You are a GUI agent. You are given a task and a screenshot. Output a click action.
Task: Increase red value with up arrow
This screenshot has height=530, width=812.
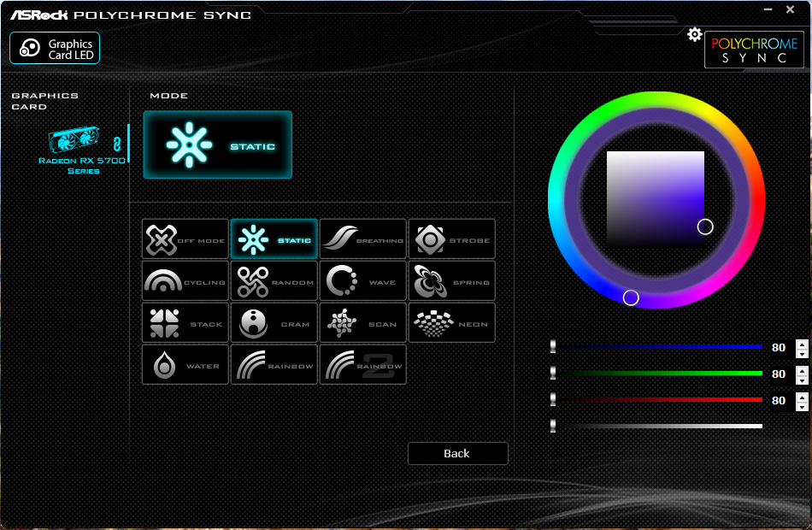pyautogui.click(x=802, y=397)
